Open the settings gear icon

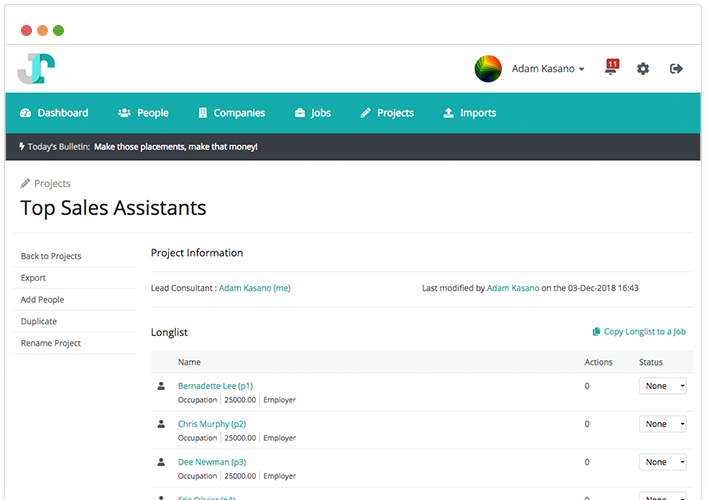point(643,69)
